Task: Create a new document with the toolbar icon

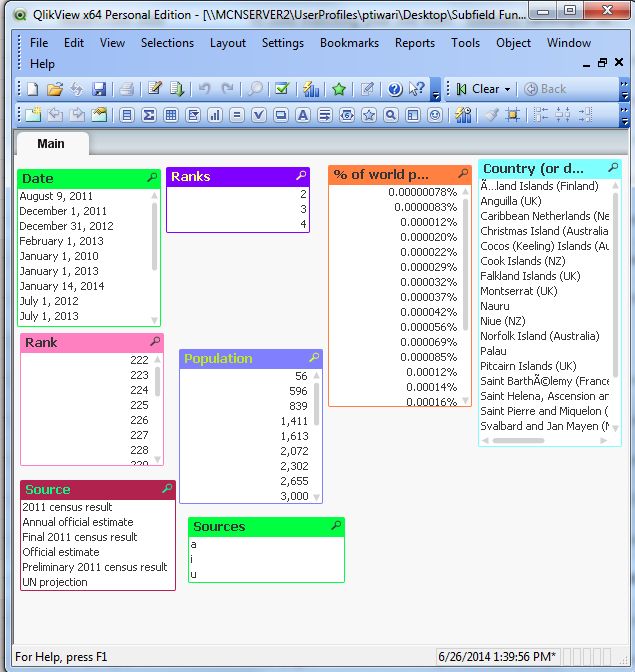Action: [x=33, y=89]
